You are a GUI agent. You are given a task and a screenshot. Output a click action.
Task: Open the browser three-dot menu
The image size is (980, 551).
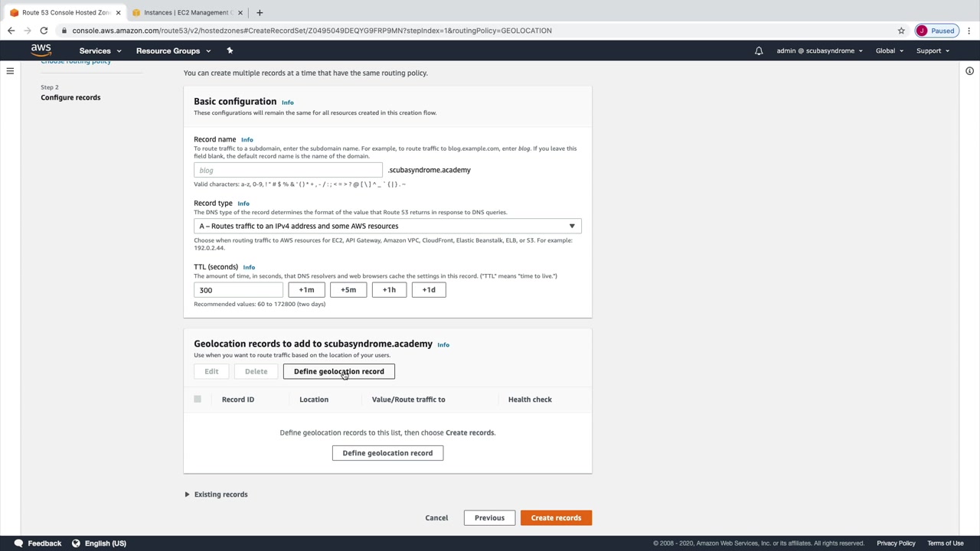coord(969,31)
